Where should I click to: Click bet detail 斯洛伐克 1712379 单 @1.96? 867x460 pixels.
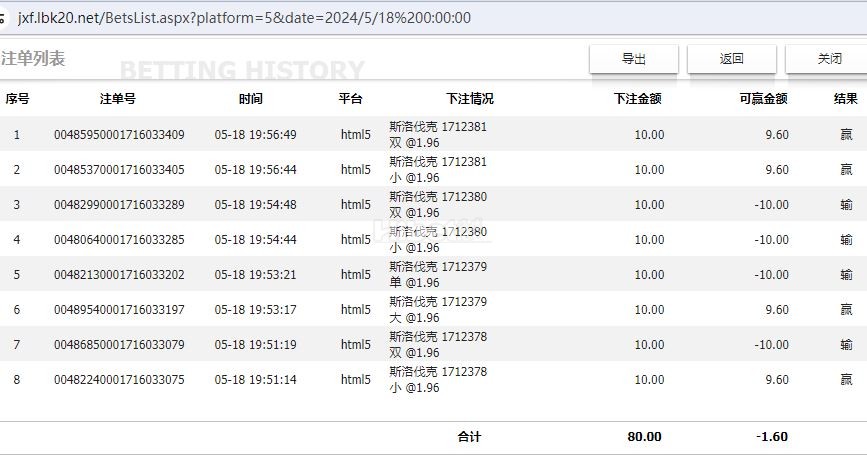click(x=438, y=275)
